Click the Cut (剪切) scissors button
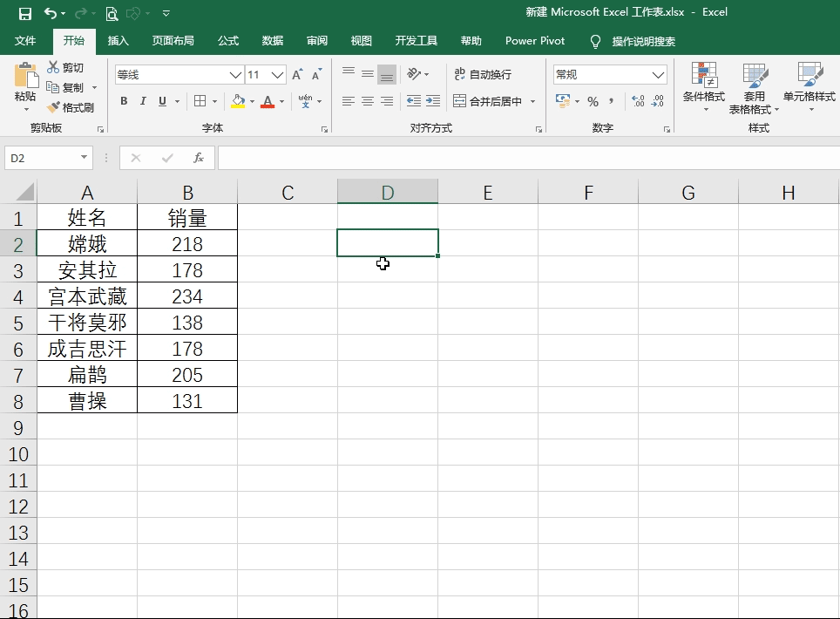This screenshot has height=619, width=840. (x=65, y=67)
